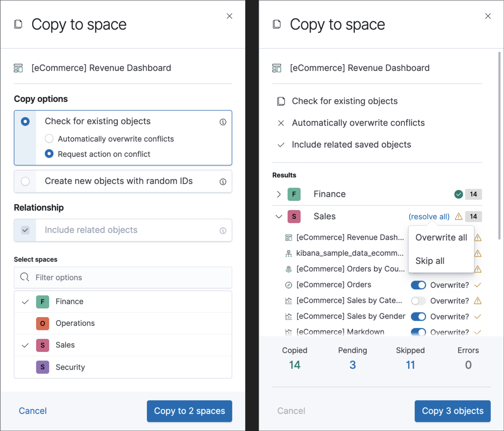Screen dimensions: 504x431
Task: Disable Overwrite toggle for eCommerce Orders
Action: click(418, 285)
